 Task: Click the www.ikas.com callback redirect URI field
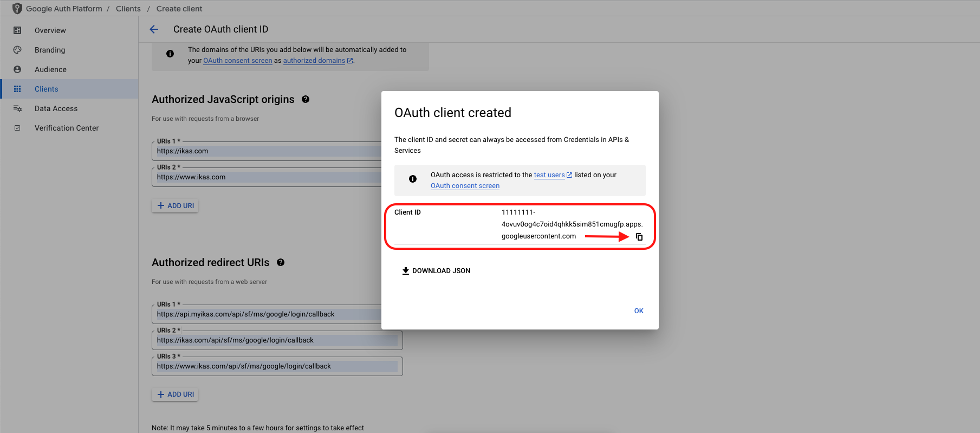(277, 366)
